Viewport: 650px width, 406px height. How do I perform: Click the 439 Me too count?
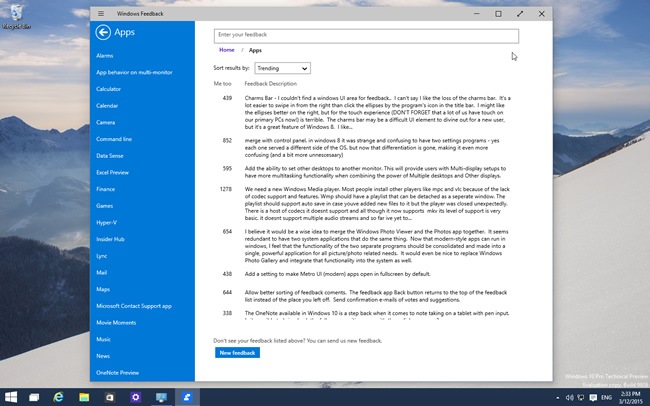click(227, 98)
